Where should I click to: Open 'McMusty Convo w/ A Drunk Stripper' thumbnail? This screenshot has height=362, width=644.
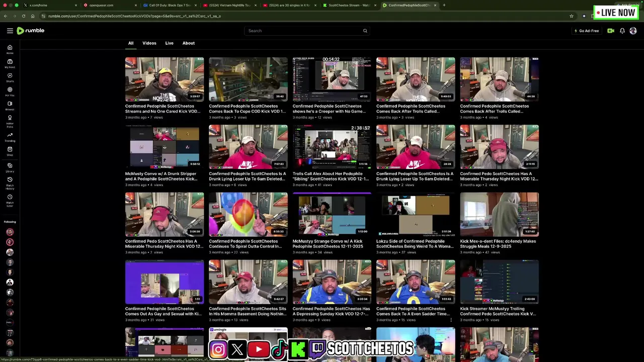[x=165, y=147]
